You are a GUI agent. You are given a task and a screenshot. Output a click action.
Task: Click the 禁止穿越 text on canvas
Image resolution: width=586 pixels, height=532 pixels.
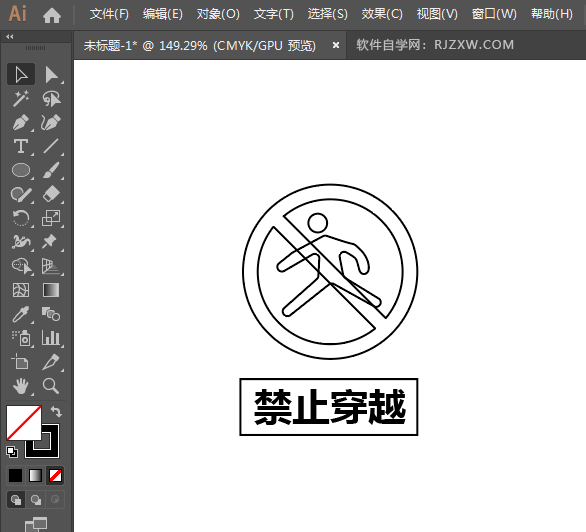(x=330, y=407)
